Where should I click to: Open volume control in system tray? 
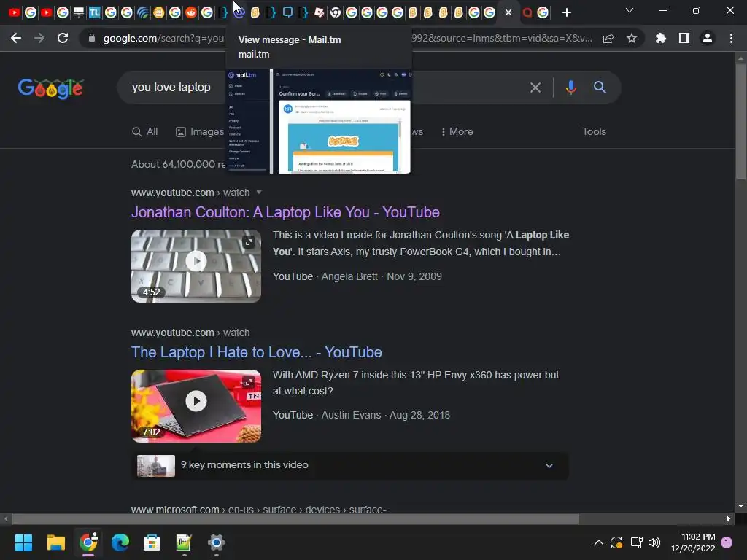(654, 542)
